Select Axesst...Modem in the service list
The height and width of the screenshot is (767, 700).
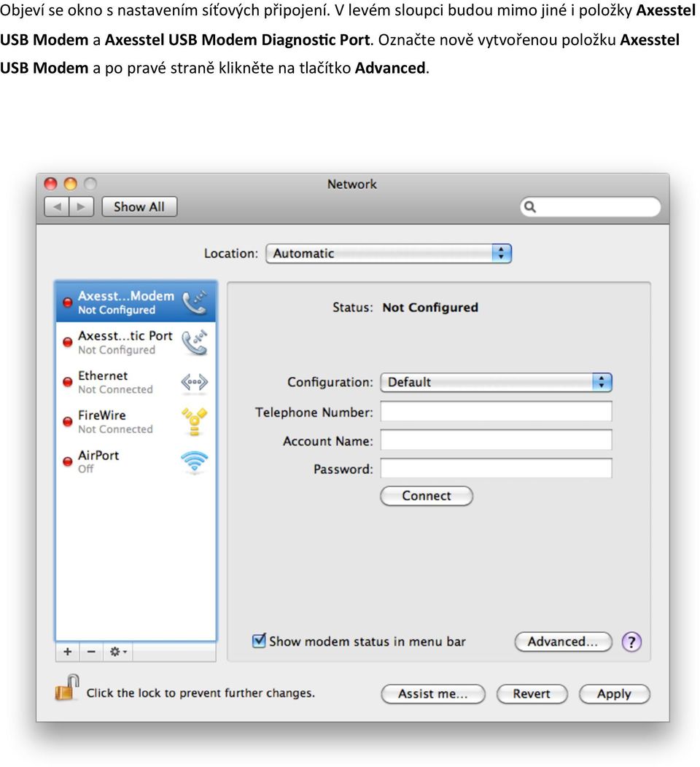pyautogui.click(x=136, y=303)
